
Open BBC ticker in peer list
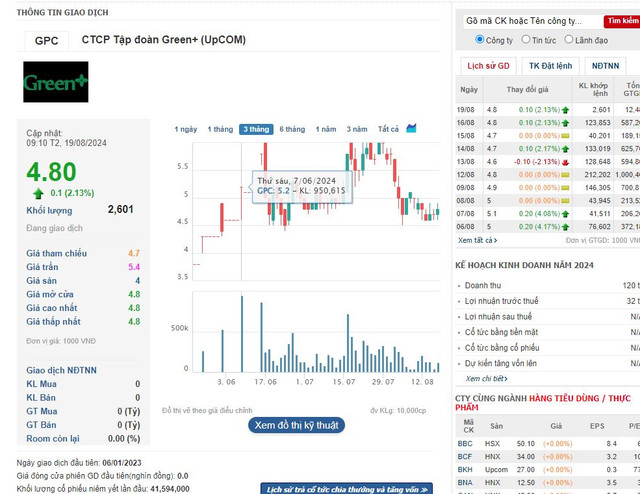point(465,444)
